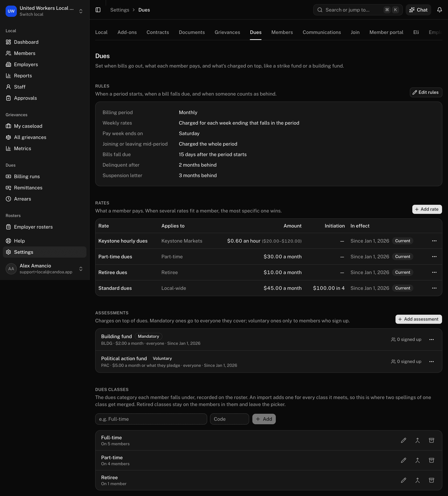The width and height of the screenshot is (448, 496).
Task: Open the Standard dues row menu
Action: (434, 288)
